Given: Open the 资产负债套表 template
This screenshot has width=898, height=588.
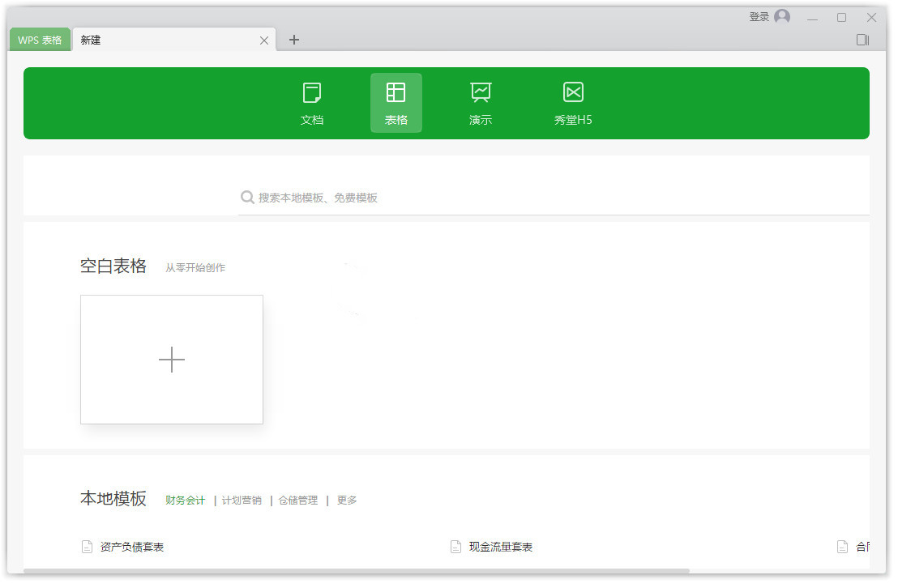Looking at the screenshot, I should pos(132,548).
